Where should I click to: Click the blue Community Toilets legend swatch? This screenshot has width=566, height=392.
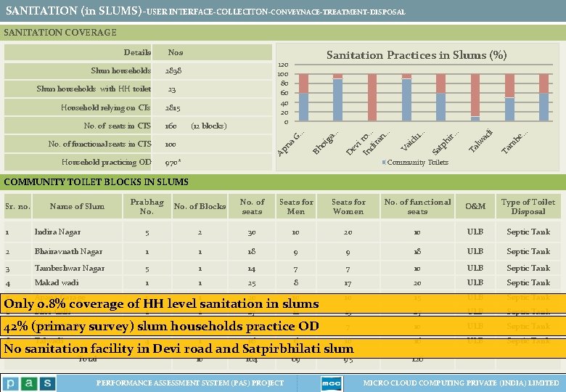pos(384,163)
